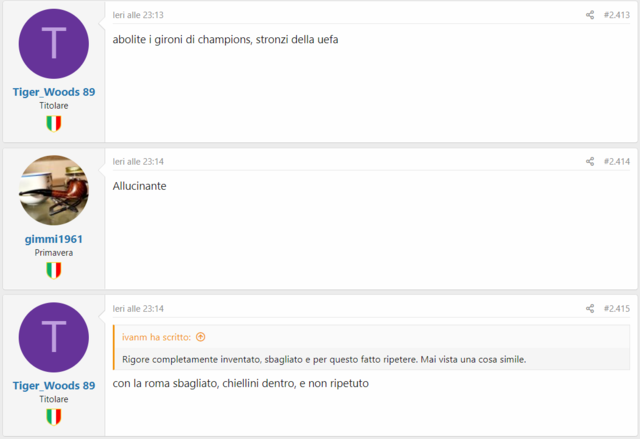Click Italian shield badge in first Tiger_Woods post
This screenshot has width=640, height=439.
pos(53,124)
